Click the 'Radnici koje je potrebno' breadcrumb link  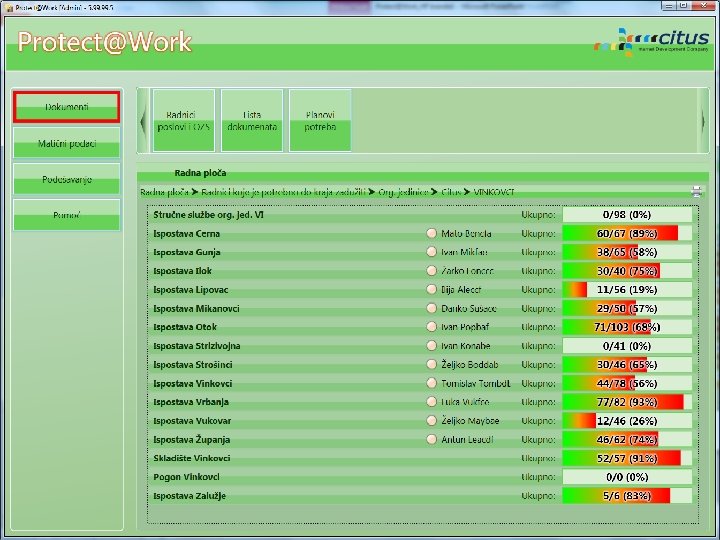283,192
